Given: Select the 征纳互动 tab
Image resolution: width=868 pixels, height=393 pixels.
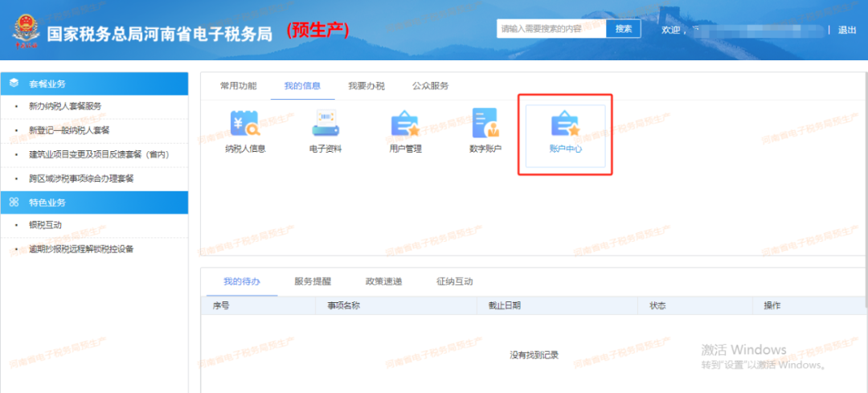Looking at the screenshot, I should pyautogui.click(x=454, y=281).
